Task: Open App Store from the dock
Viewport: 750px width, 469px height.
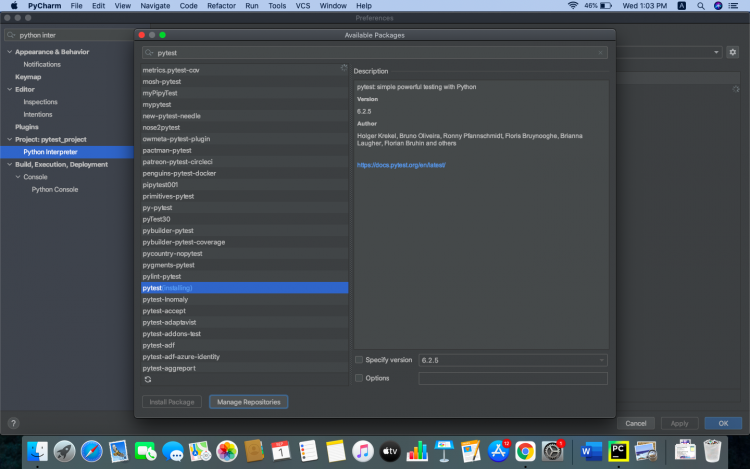Action: click(498, 451)
